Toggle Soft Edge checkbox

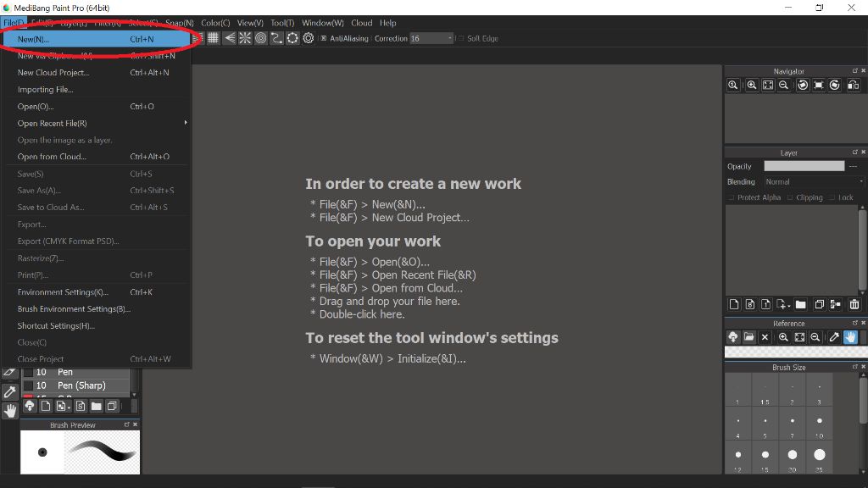point(460,38)
